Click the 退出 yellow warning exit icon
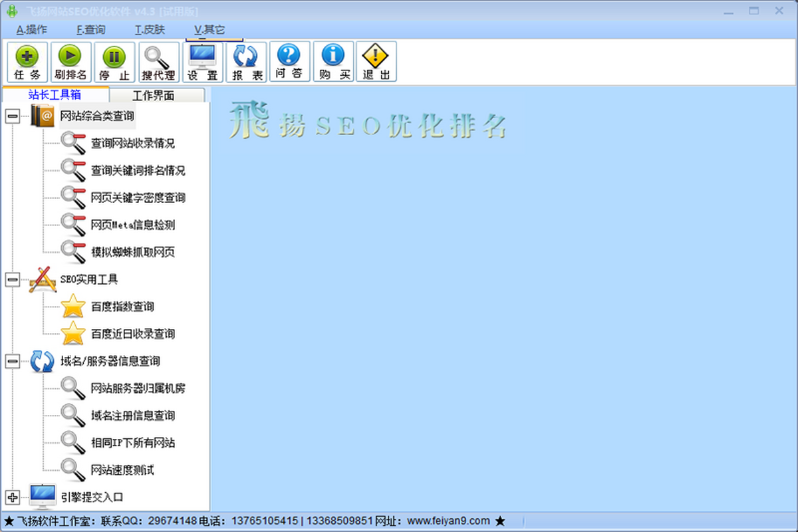 (376, 63)
